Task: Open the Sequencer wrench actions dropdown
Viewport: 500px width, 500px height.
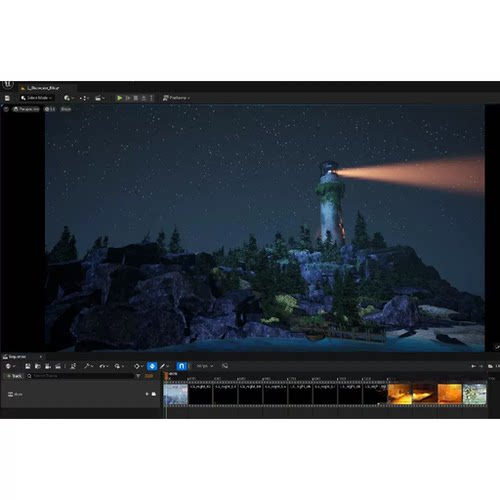Action: [x=89, y=366]
